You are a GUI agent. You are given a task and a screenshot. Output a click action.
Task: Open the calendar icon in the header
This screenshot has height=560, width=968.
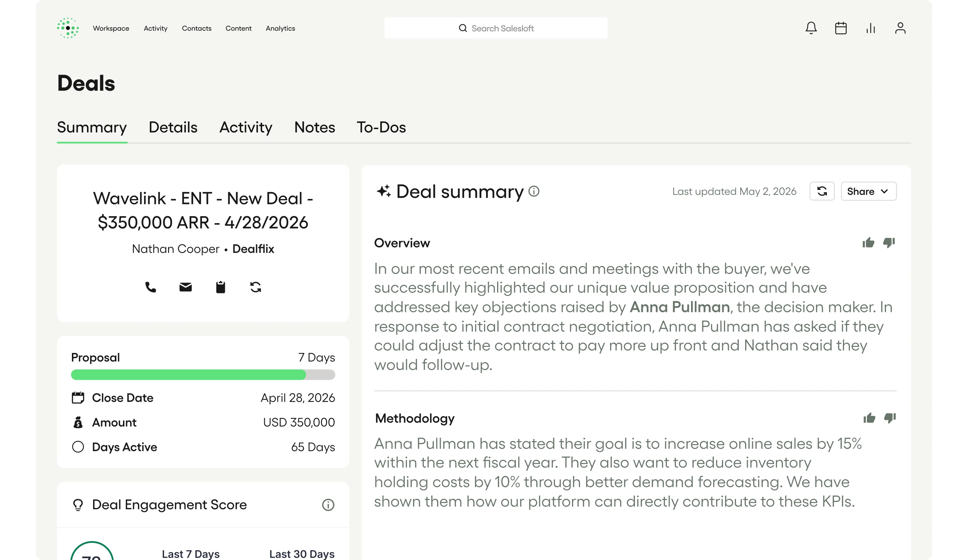tap(841, 28)
